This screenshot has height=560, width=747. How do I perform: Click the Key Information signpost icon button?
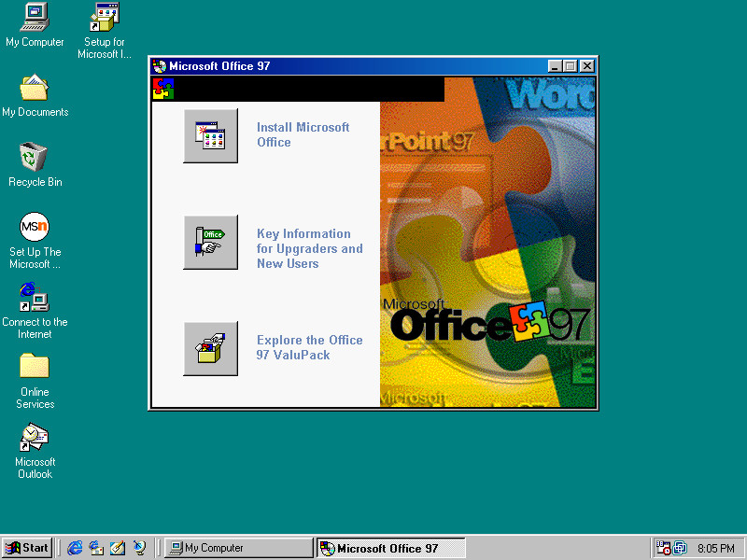tap(211, 243)
